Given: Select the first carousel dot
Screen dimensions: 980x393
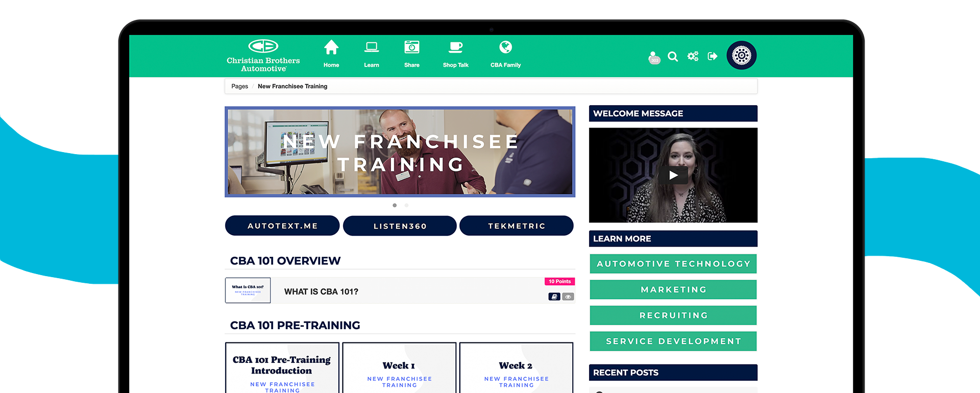Looking at the screenshot, I should coord(395,205).
